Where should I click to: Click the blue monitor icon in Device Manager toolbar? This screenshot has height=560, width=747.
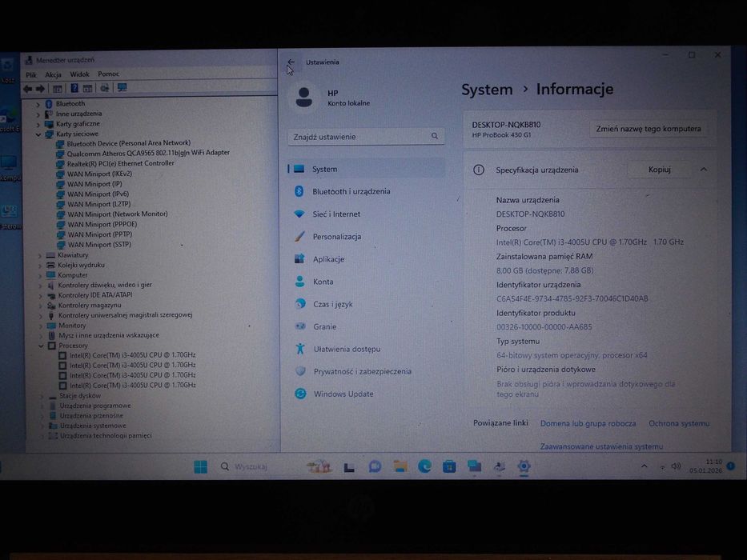pyautogui.click(x=122, y=88)
